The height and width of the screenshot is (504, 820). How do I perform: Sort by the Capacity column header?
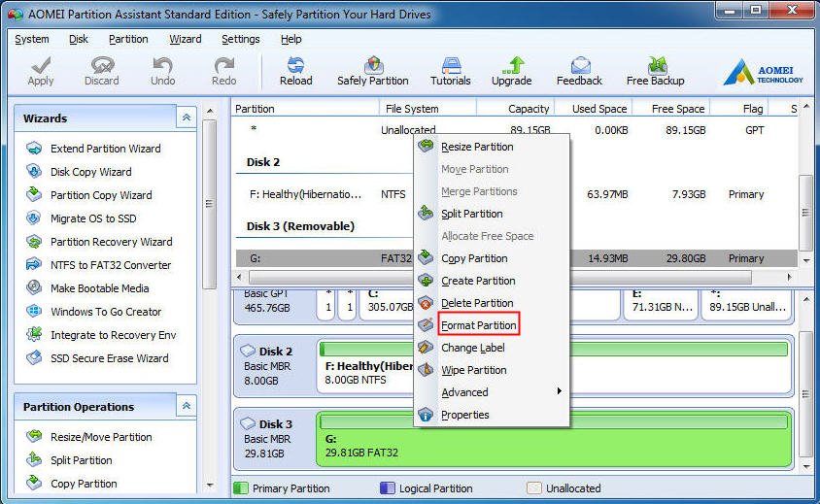click(515, 109)
